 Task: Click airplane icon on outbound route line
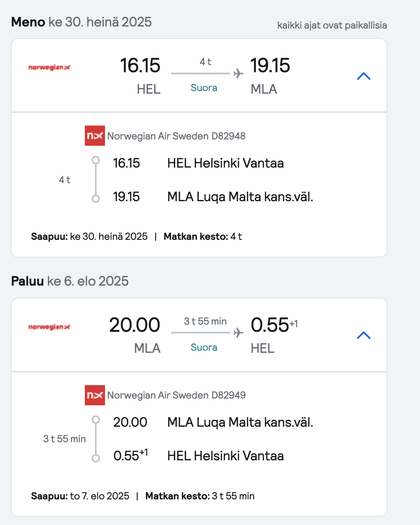point(239,73)
